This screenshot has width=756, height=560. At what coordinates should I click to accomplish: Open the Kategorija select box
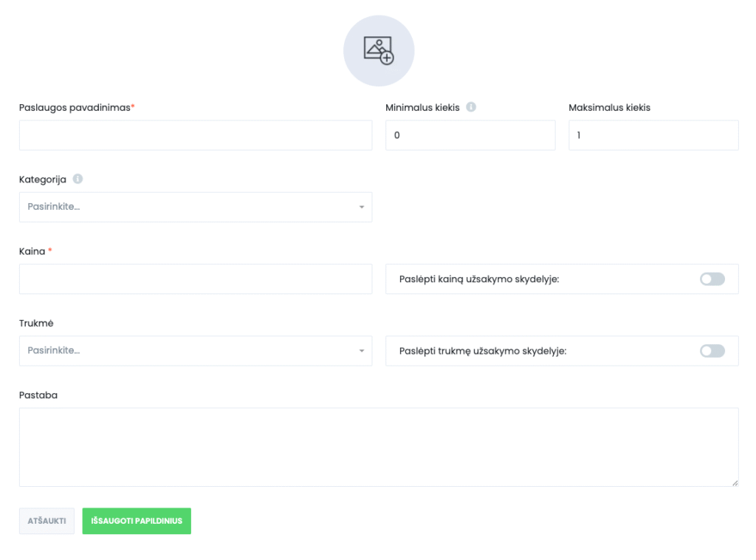[195, 208]
